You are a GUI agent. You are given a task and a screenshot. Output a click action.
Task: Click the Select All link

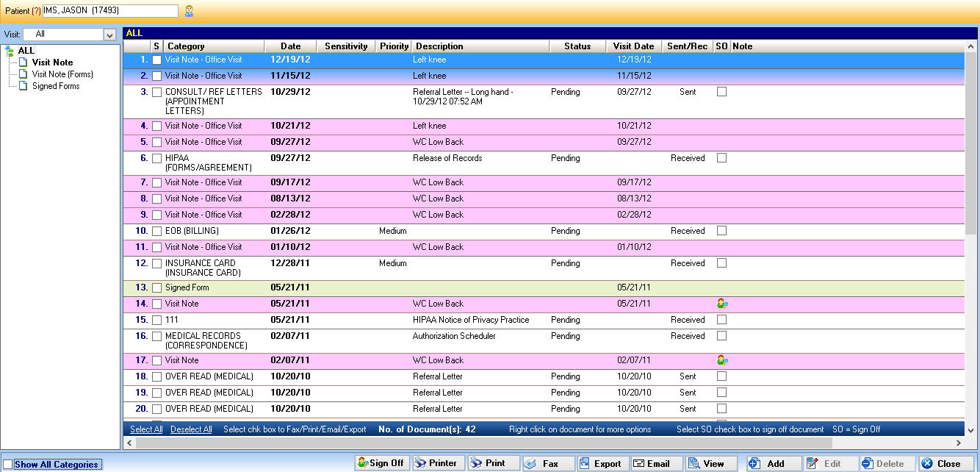coord(145,429)
